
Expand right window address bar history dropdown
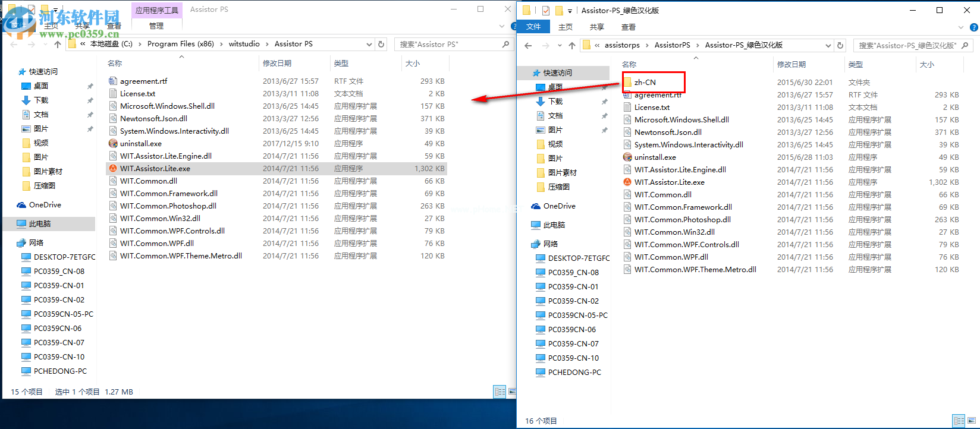point(828,45)
